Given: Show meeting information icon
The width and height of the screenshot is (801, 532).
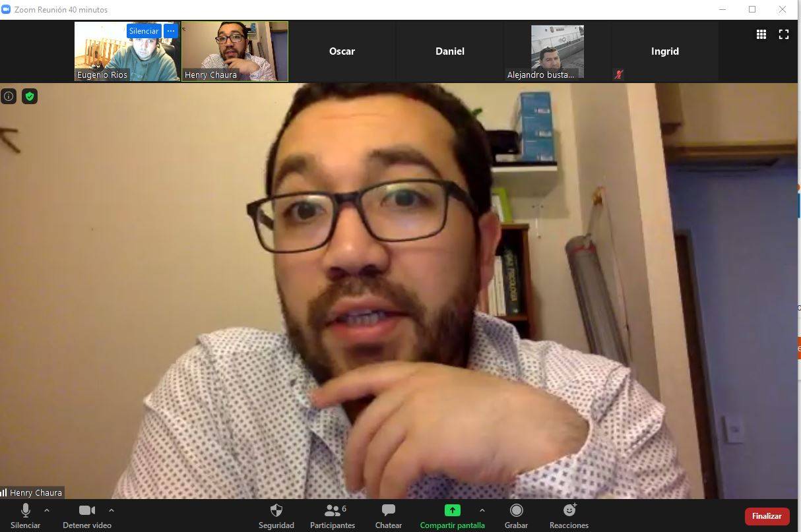Looking at the screenshot, I should pyautogui.click(x=9, y=96).
